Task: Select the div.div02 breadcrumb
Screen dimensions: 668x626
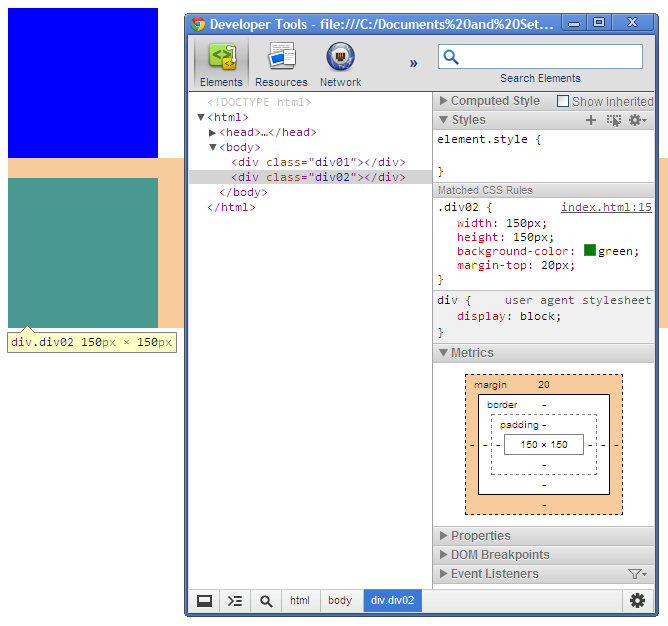Action: (x=392, y=600)
